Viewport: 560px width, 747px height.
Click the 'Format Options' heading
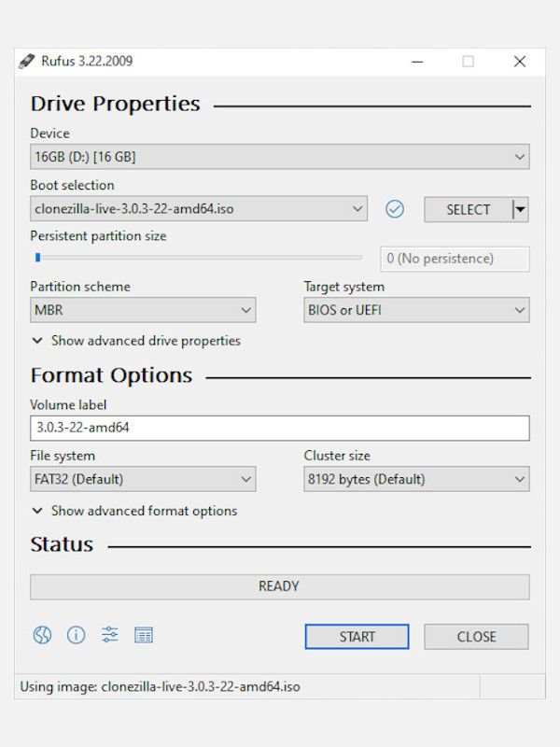point(111,375)
